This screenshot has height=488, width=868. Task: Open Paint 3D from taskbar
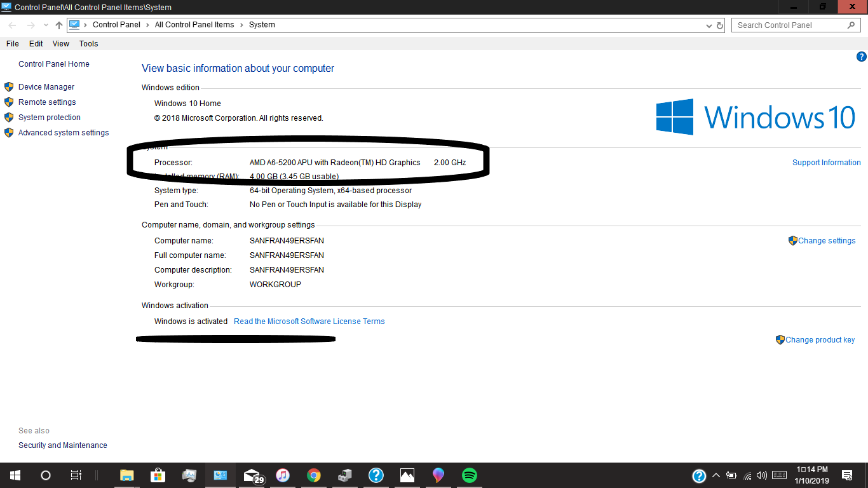(438, 475)
